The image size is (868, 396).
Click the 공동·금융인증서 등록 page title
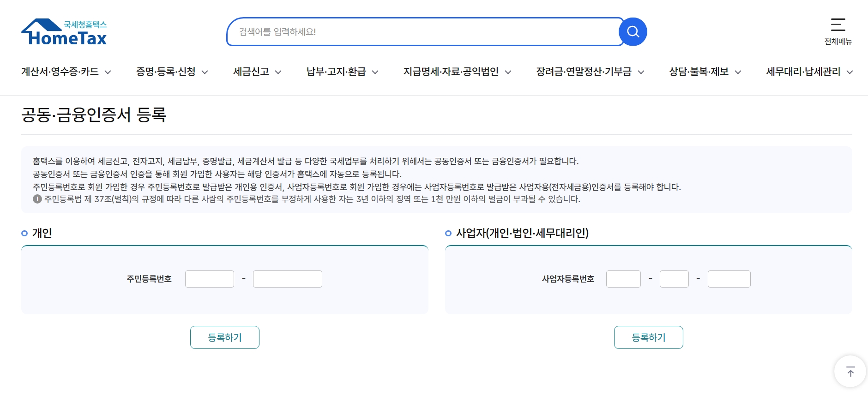click(94, 114)
